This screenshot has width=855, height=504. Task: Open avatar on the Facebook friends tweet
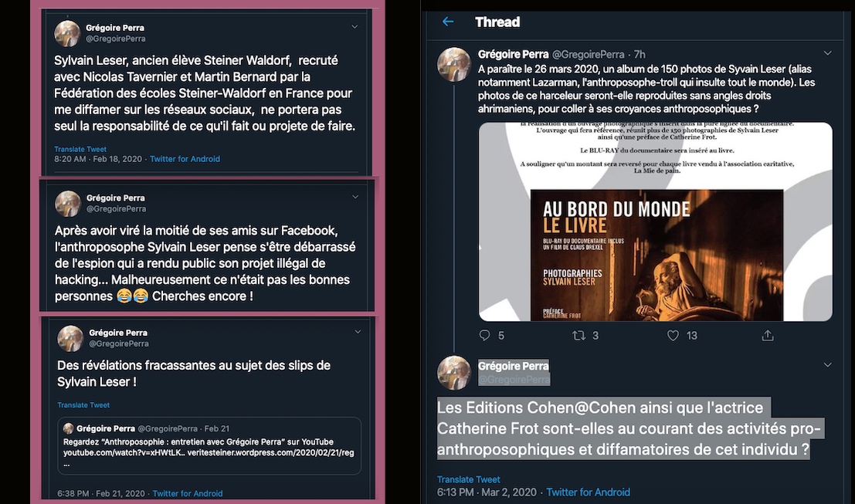[68, 204]
